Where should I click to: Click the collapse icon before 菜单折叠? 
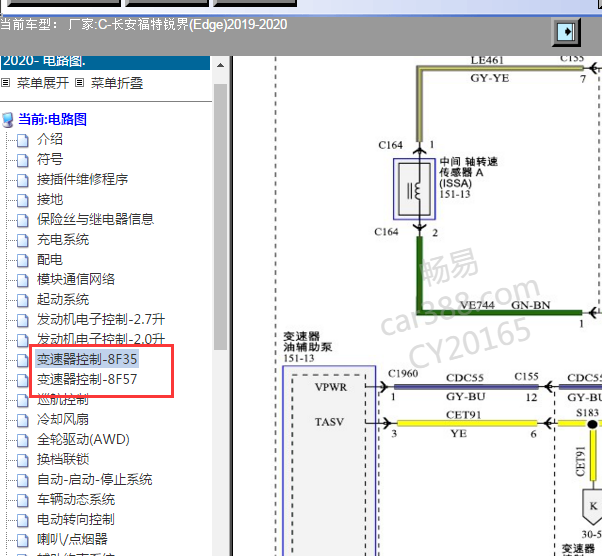79,83
